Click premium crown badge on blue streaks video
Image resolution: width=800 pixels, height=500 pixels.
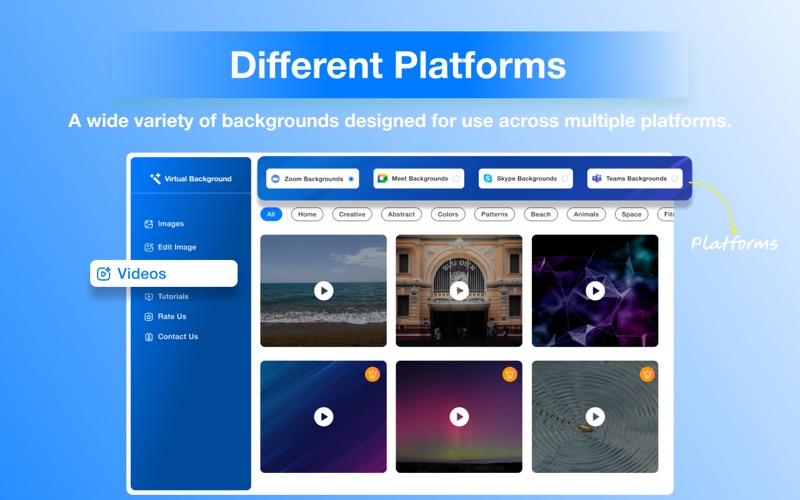(372, 374)
